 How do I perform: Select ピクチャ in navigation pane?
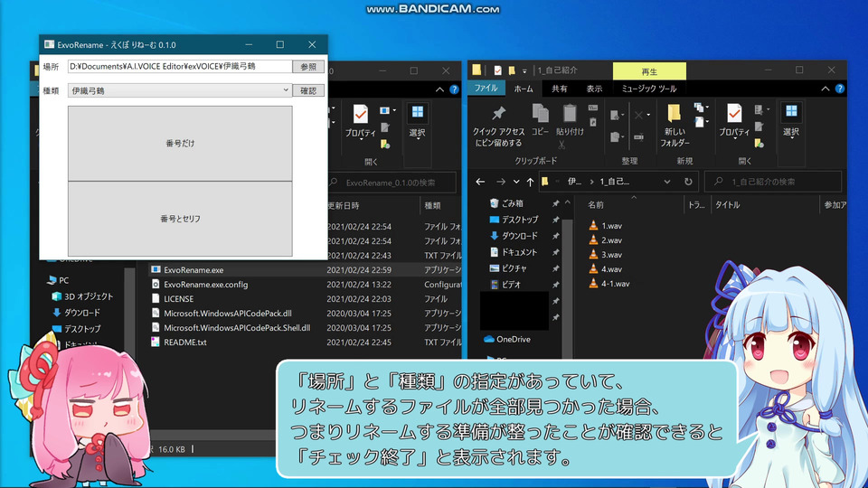(x=508, y=268)
